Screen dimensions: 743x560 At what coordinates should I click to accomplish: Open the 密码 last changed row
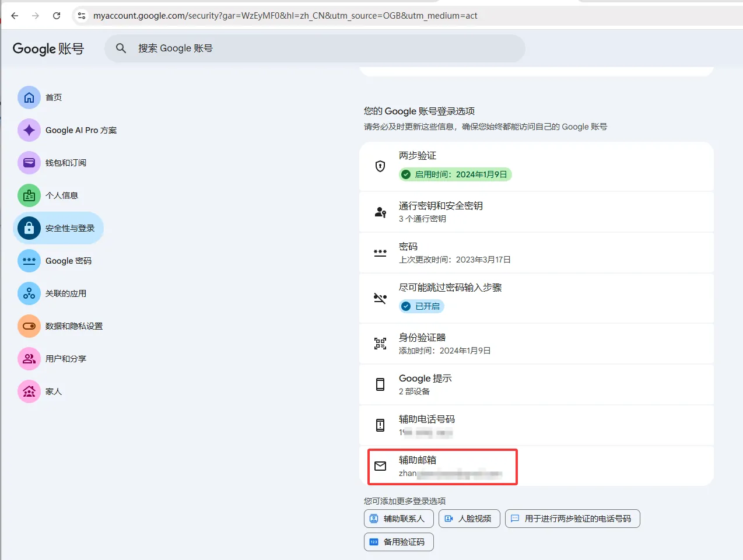pyautogui.click(x=537, y=253)
